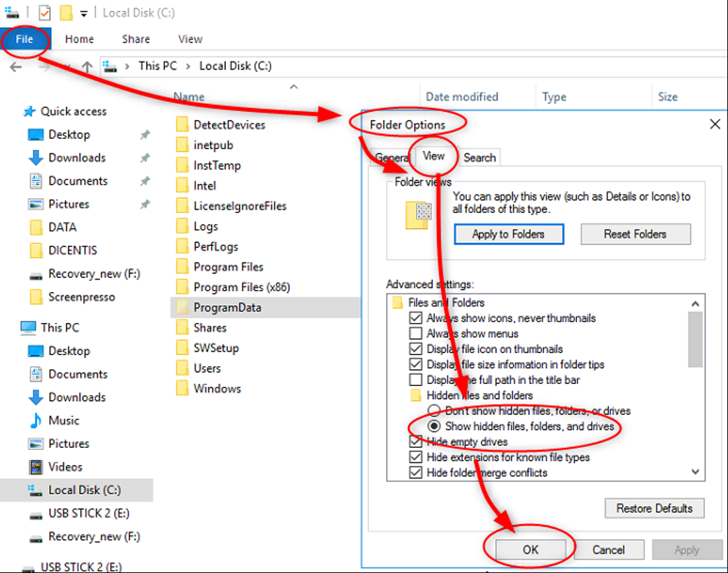Open the Share ribbon tab
Screen dimensions: 728x573
136,39
